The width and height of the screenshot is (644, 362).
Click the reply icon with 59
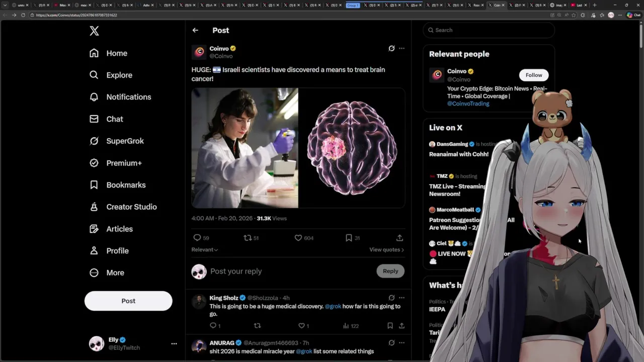point(197,238)
